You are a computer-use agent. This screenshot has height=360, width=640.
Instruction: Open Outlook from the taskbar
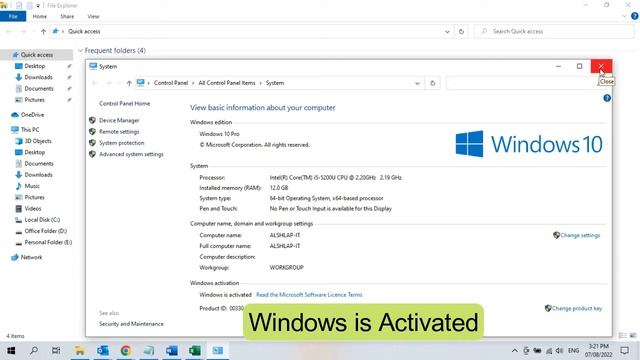102,351
